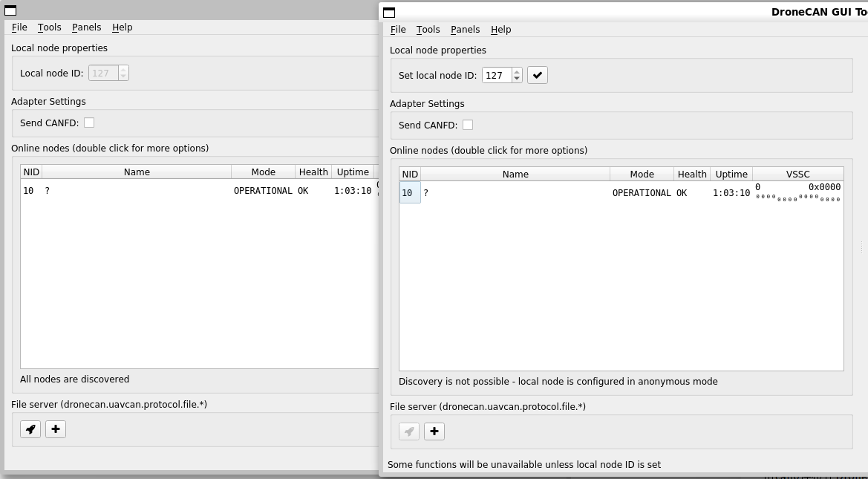Open File menu in front window
Viewport: 868px width, 479px height.
(x=398, y=30)
